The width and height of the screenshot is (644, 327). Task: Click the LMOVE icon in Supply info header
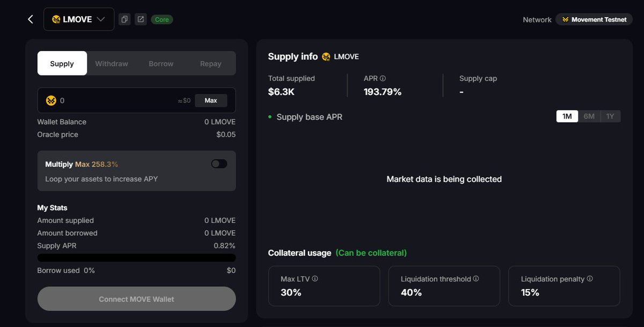(326, 56)
